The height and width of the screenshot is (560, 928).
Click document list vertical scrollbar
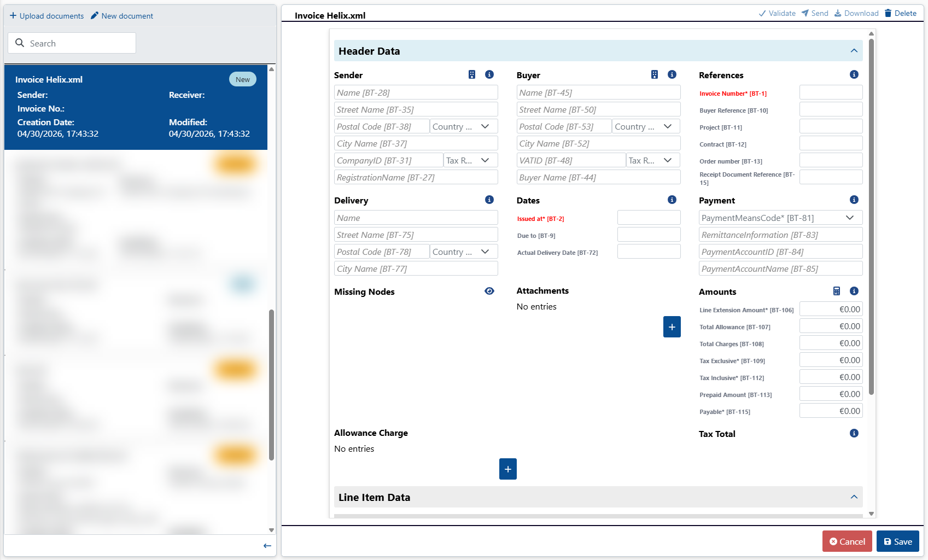[x=271, y=385]
